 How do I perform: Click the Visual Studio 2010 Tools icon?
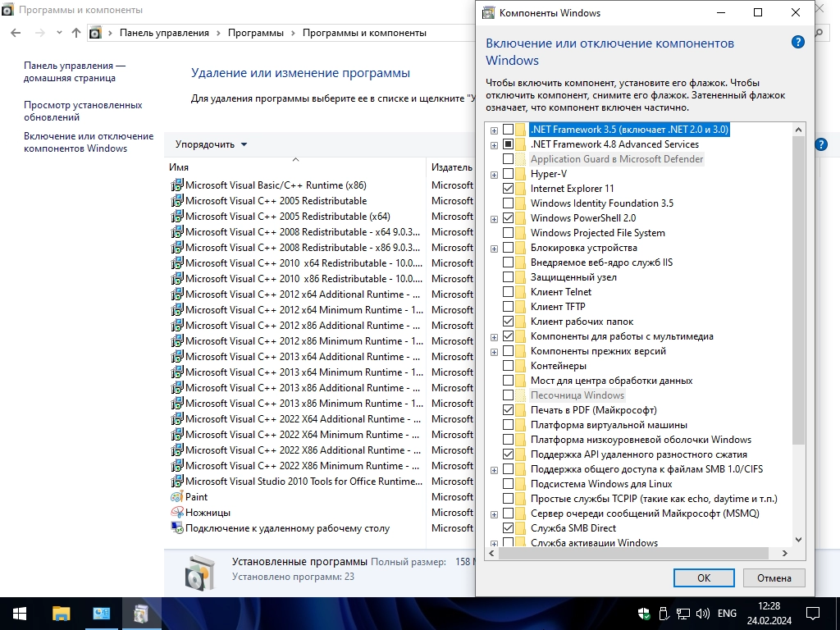click(177, 482)
